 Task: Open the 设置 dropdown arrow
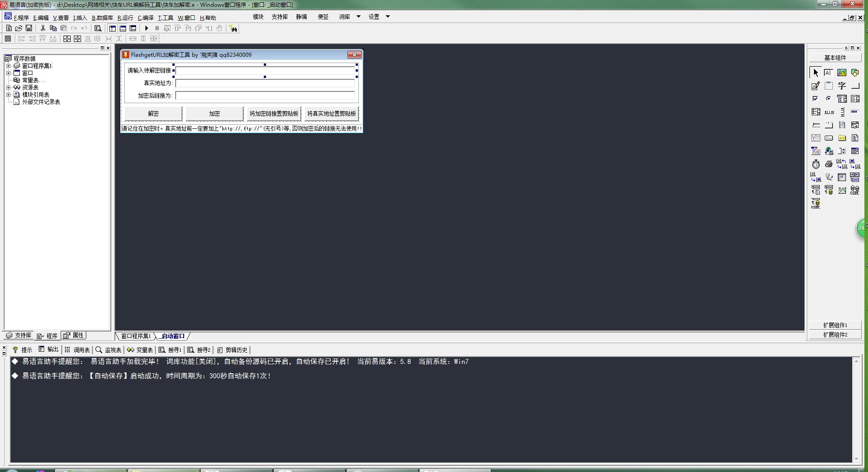388,17
